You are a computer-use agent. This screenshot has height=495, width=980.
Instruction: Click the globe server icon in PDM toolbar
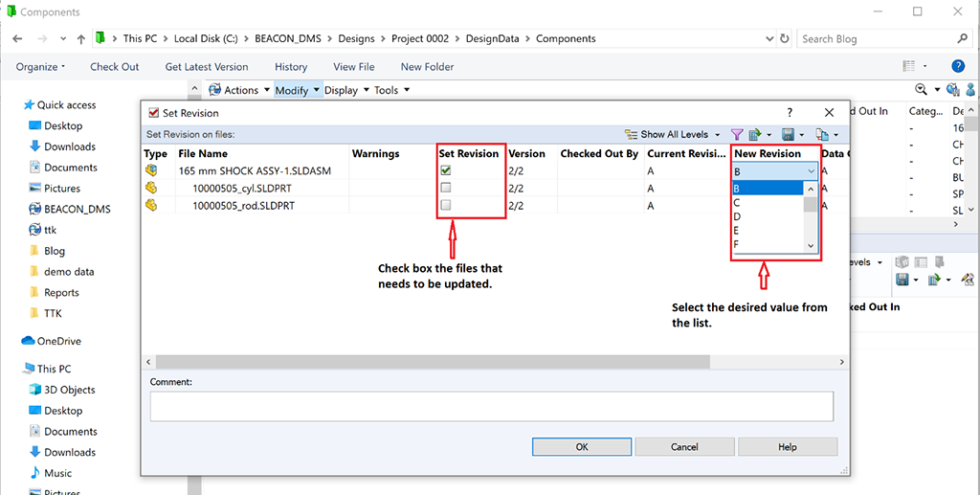(x=952, y=90)
